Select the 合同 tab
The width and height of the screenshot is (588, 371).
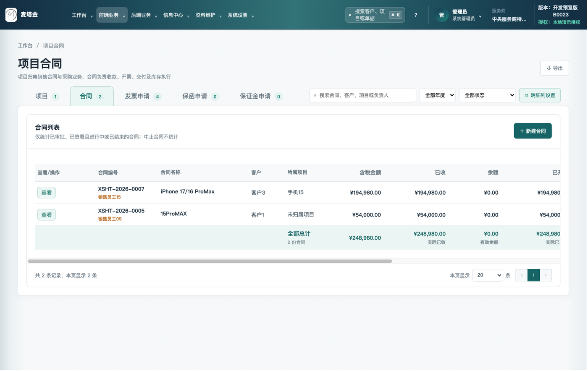tap(92, 97)
